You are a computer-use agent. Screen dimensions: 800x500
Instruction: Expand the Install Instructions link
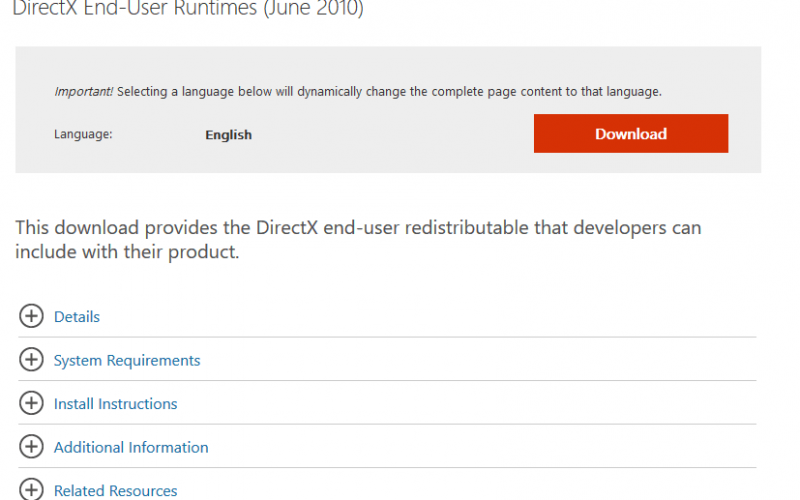pyautogui.click(x=115, y=404)
